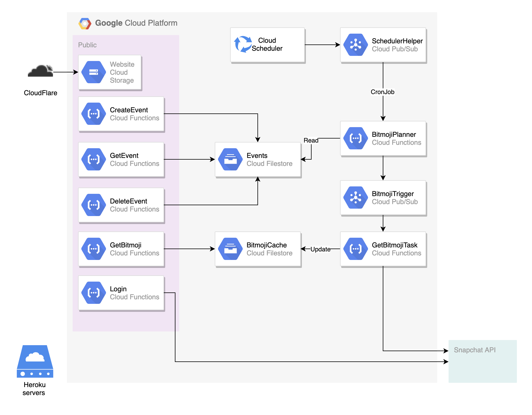Click the GetBitmoji Cloud Functions icon

[x=94, y=249]
